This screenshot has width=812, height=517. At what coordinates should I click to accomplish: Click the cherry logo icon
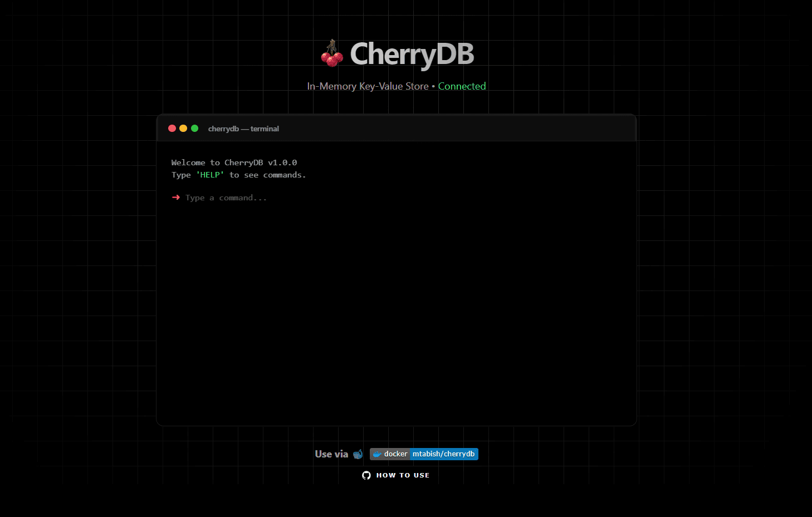pos(332,55)
